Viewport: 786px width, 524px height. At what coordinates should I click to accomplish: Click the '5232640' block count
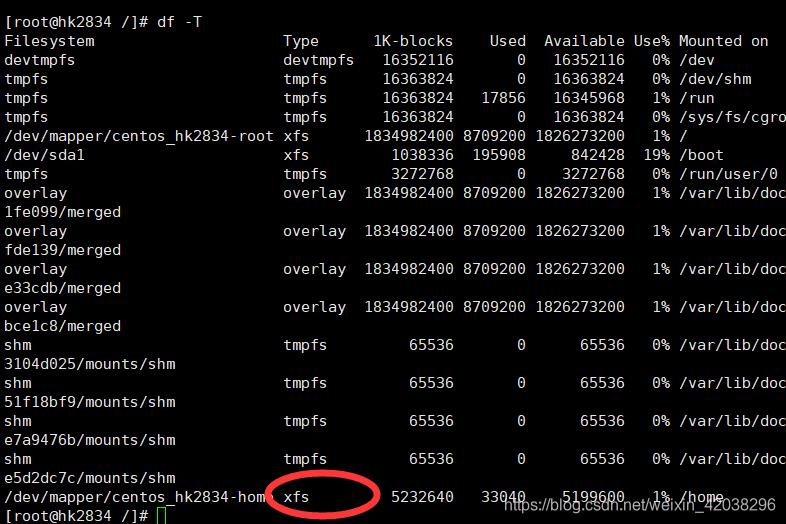click(x=422, y=497)
